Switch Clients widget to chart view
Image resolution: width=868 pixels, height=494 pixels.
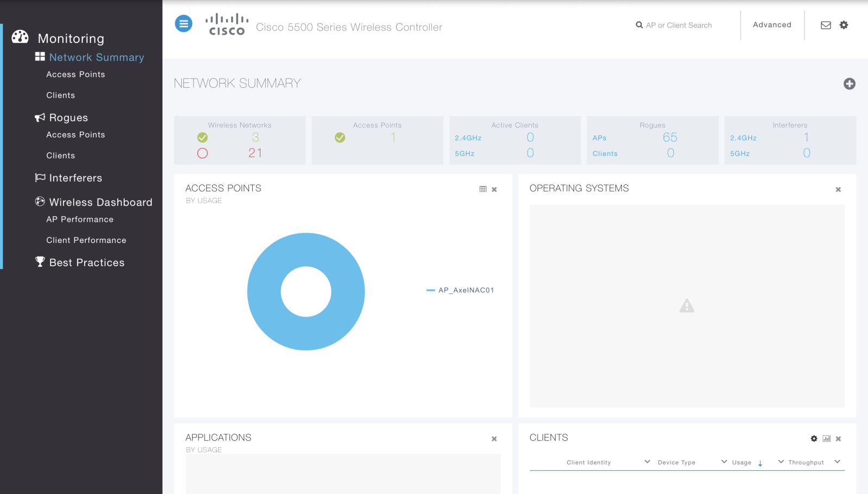click(x=826, y=439)
